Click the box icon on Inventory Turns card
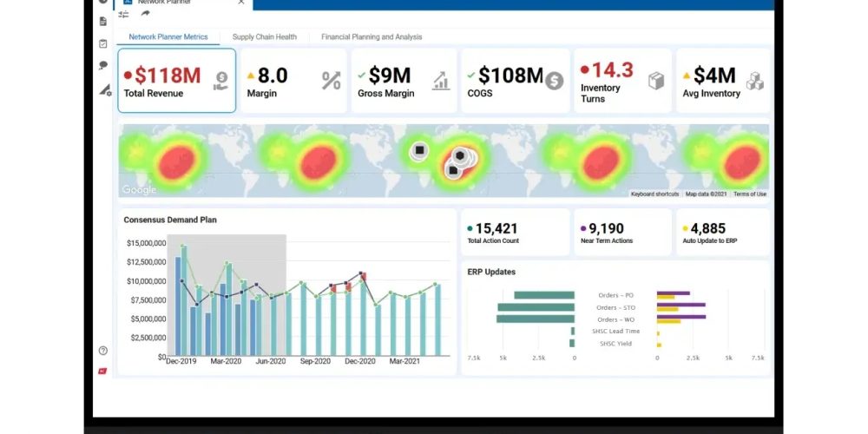This screenshot has width=868, height=434. coord(656,81)
